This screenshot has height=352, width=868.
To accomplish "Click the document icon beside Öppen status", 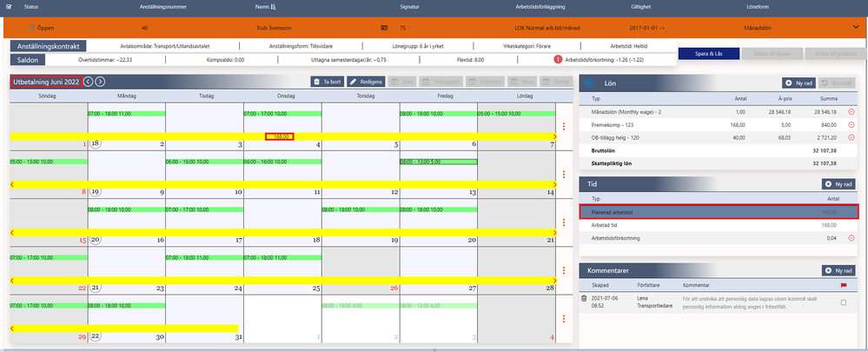I will 31,27.
